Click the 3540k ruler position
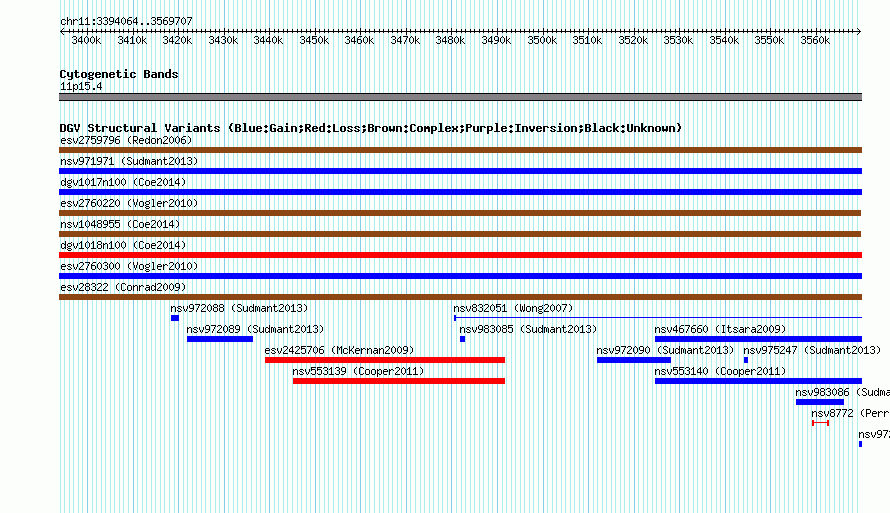Screen dimensions: 890x513 [x=724, y=40]
